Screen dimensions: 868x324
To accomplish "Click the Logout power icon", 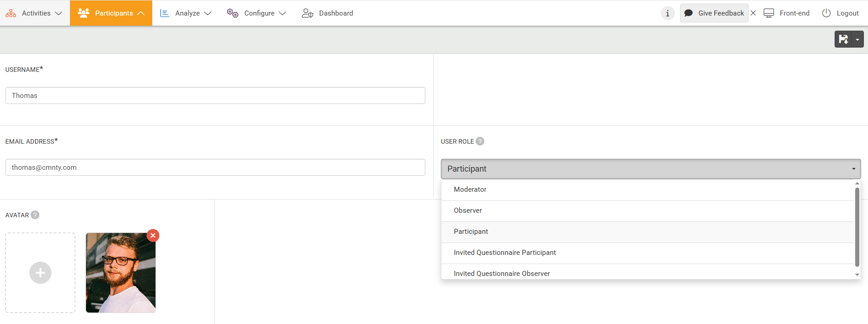I will click(826, 13).
